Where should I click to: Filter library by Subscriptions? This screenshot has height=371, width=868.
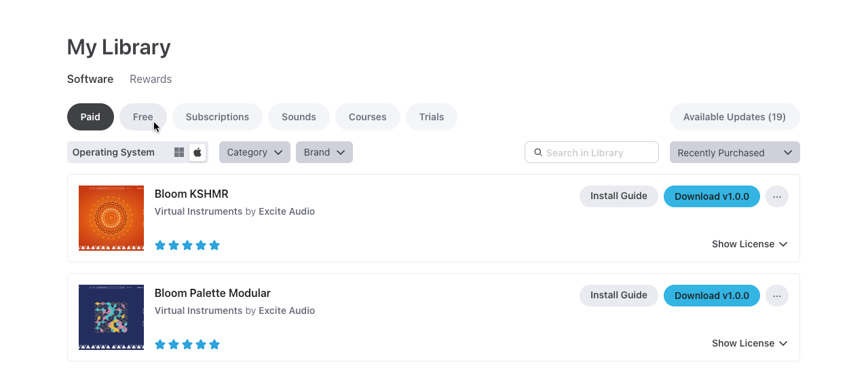217,117
